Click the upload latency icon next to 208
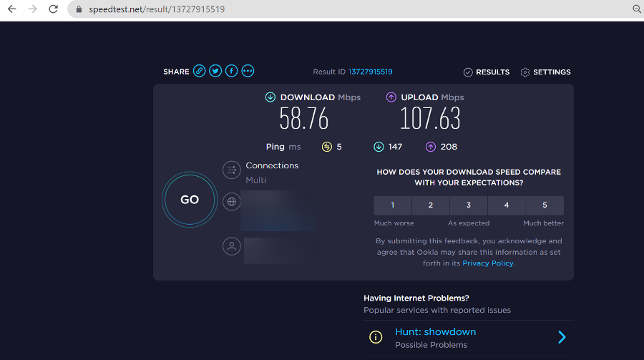This screenshot has height=360, width=644. [x=431, y=147]
